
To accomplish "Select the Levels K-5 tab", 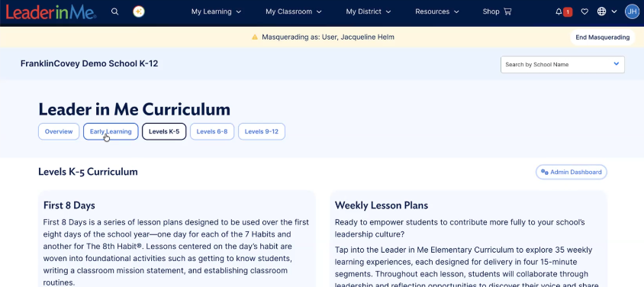I will pyautogui.click(x=164, y=131).
